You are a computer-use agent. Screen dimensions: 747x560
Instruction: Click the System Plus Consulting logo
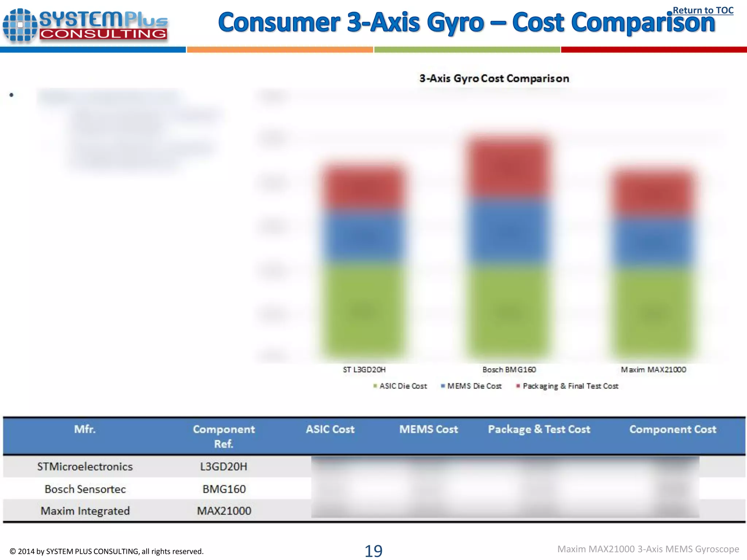(x=85, y=26)
